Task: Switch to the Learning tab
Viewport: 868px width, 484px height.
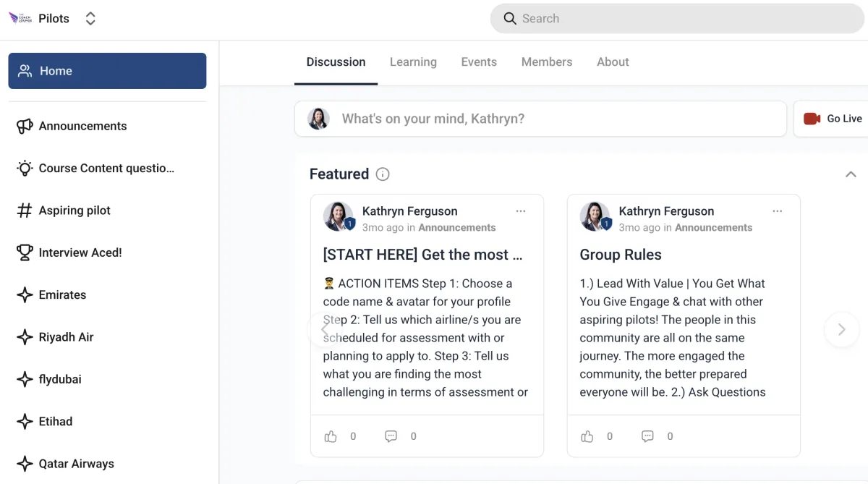Action: tap(413, 62)
